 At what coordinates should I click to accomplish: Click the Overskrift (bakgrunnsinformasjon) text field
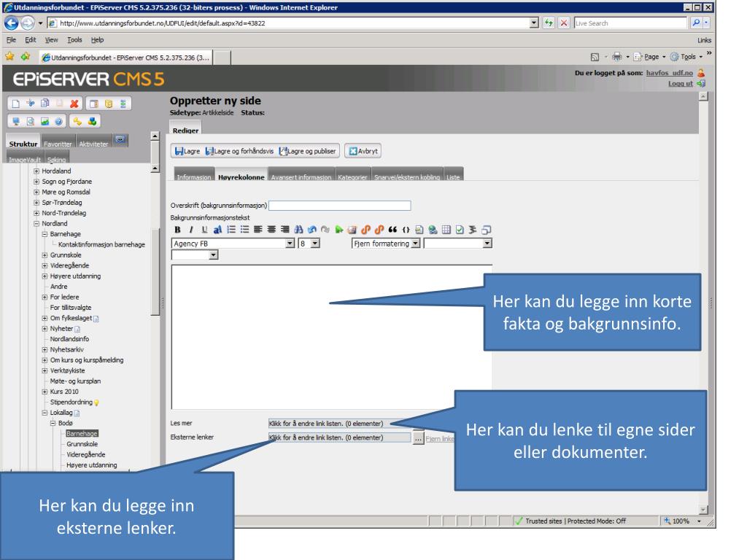pyautogui.click(x=340, y=205)
